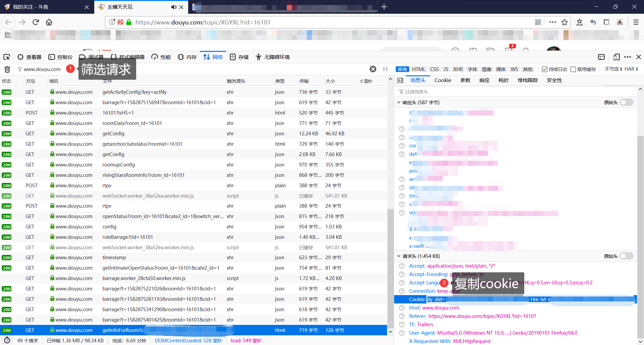Select the timestamp request row
This screenshot has width=644, height=345.
pyautogui.click(x=194, y=258)
